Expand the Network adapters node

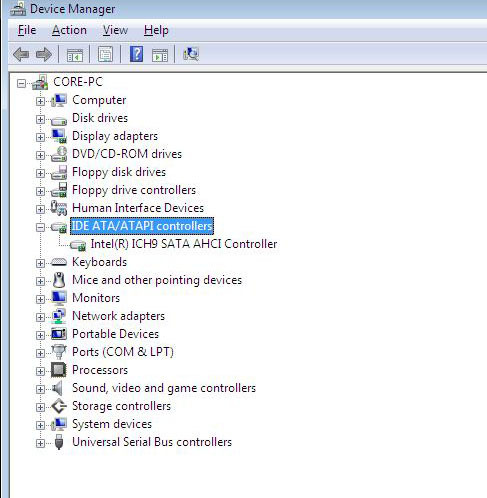(x=40, y=317)
